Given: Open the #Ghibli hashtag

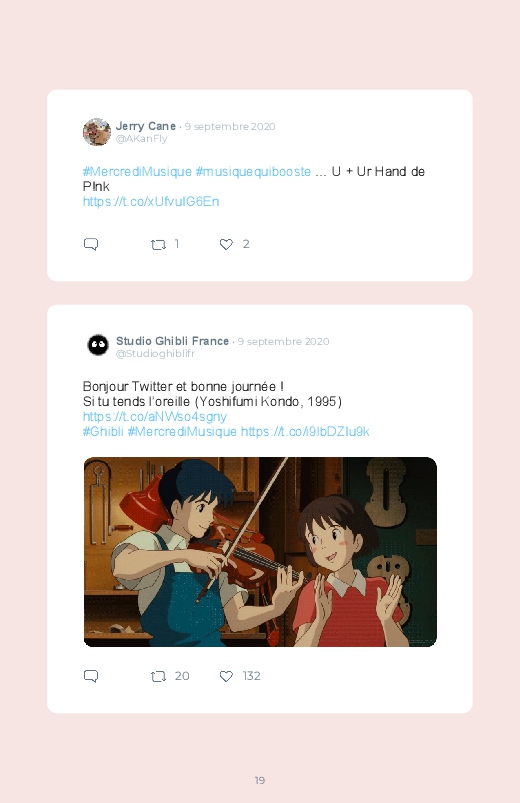Looking at the screenshot, I should [103, 431].
